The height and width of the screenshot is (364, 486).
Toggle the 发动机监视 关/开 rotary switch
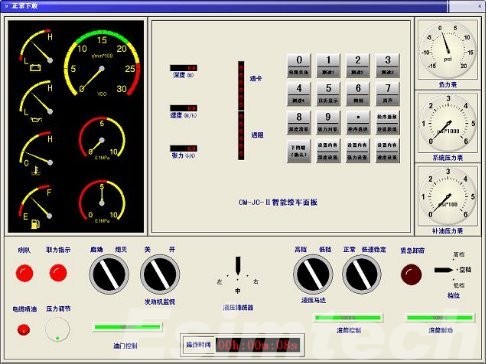[x=160, y=274]
